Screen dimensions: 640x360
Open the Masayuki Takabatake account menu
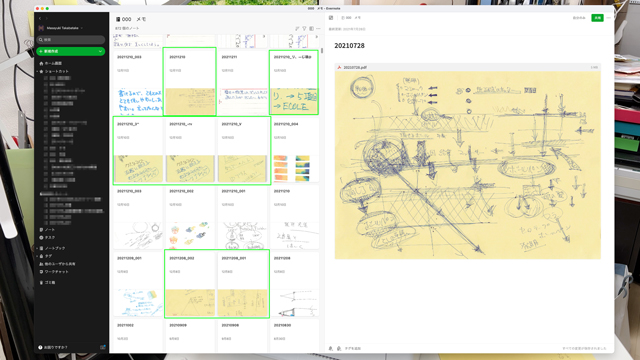pos(61,28)
